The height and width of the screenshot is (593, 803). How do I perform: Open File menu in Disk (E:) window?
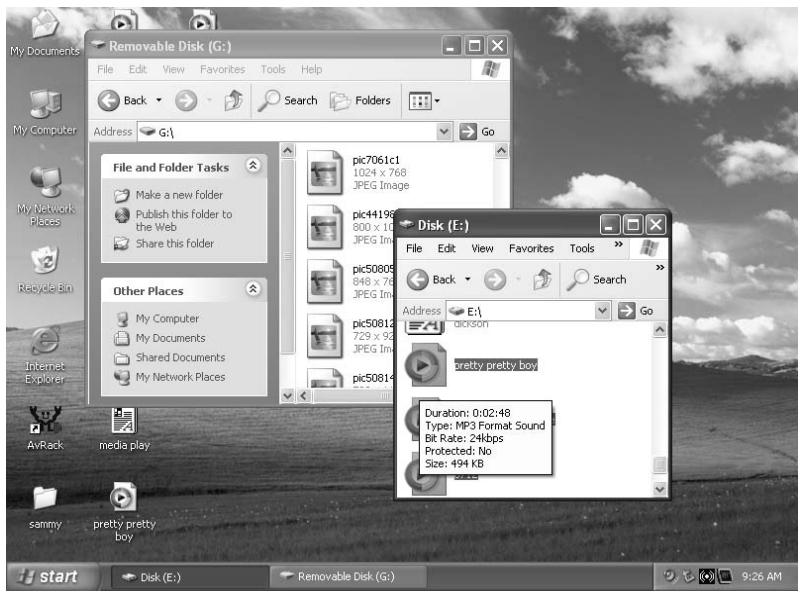pos(414,248)
